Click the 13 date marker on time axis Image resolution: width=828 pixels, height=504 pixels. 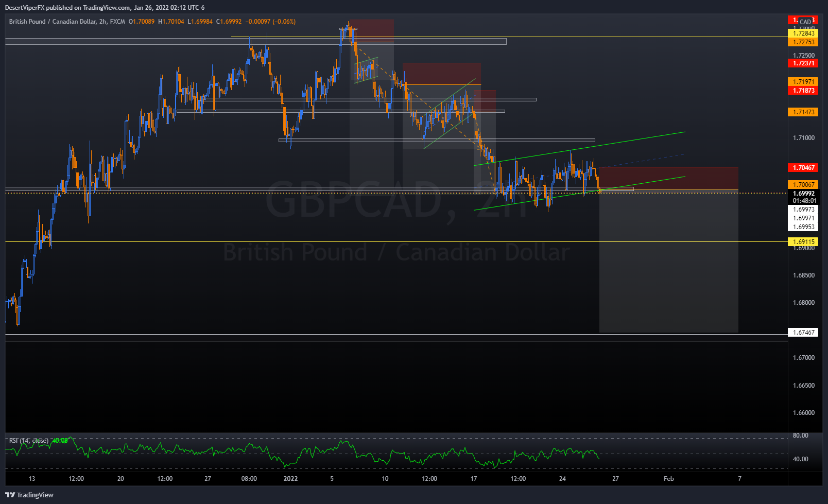[x=32, y=479]
